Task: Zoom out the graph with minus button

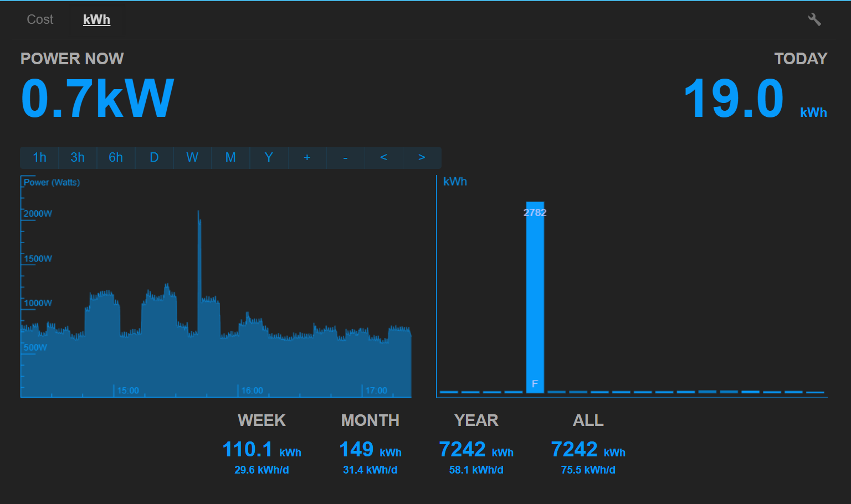Action: click(x=345, y=157)
